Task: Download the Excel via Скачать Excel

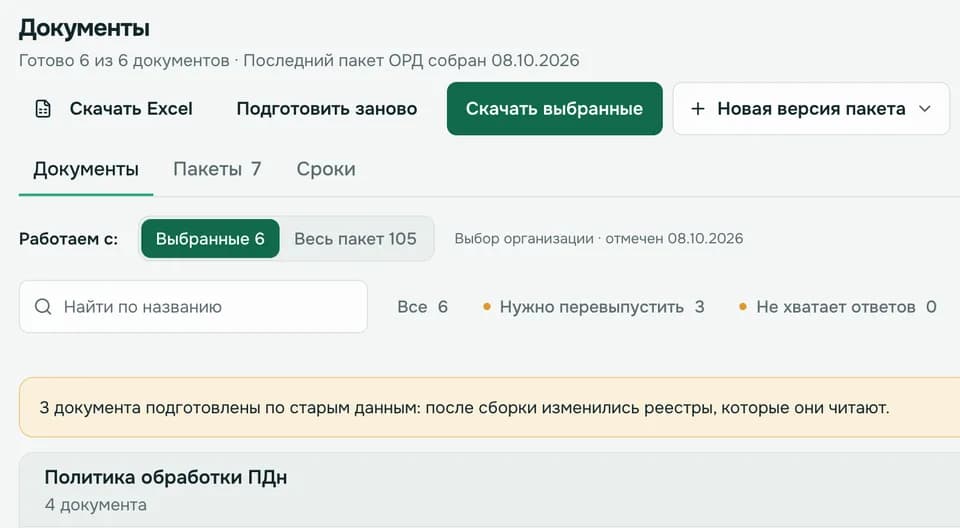Action: 114,109
